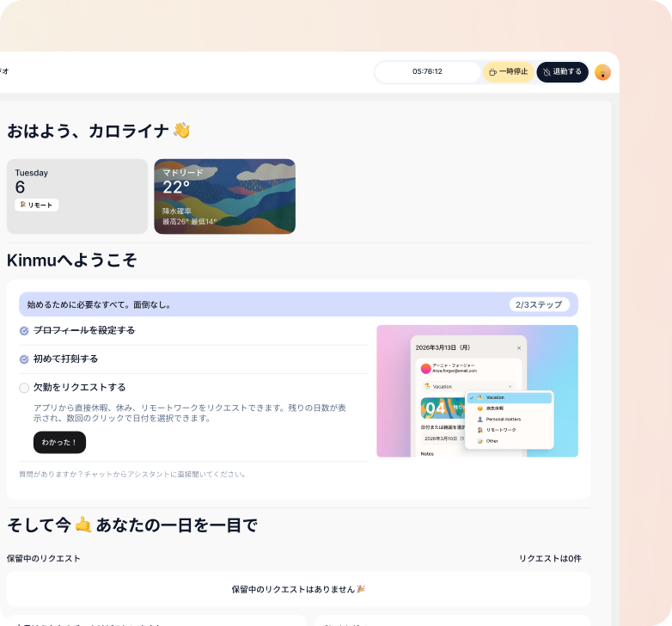Select リモートワーク in preview list

point(509,430)
